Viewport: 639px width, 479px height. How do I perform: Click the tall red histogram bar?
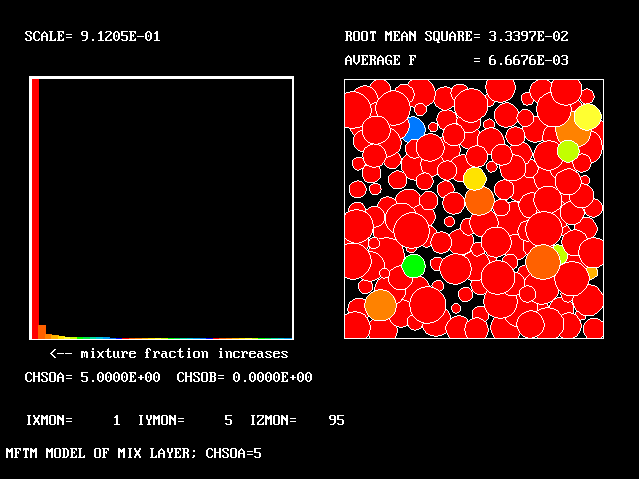35,208
